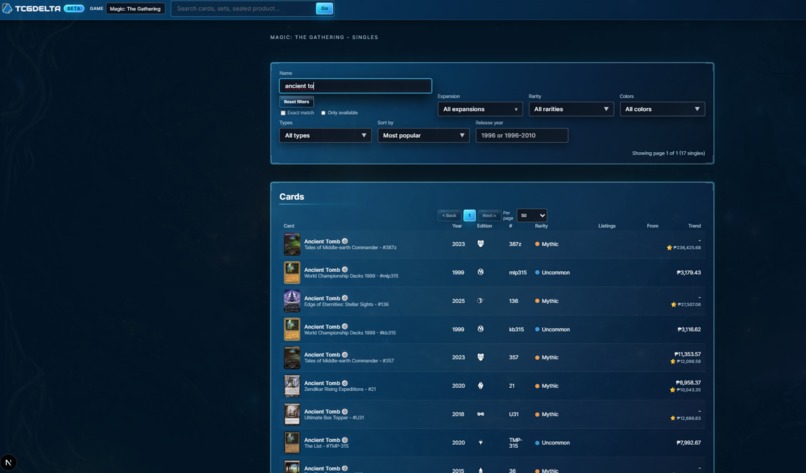Open the All colors dropdown
The image size is (806, 473).
(x=662, y=109)
